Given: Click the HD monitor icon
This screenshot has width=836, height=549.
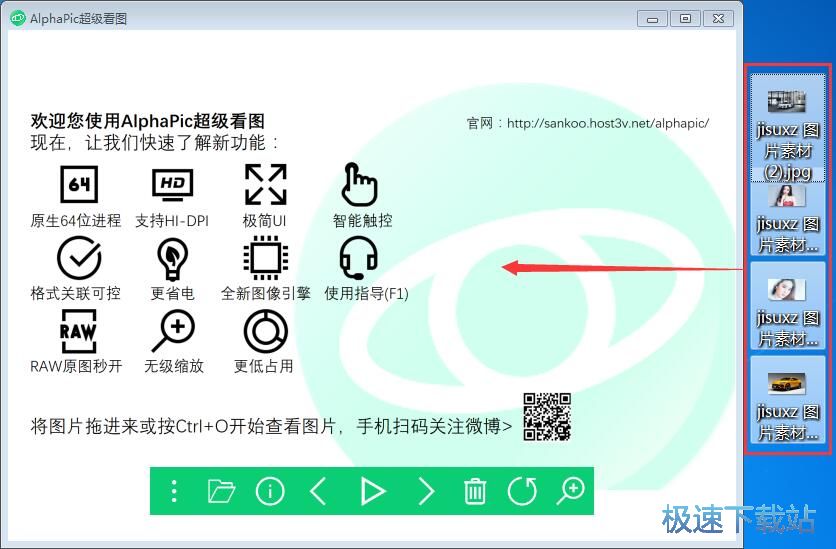Looking at the screenshot, I should coord(172,184).
